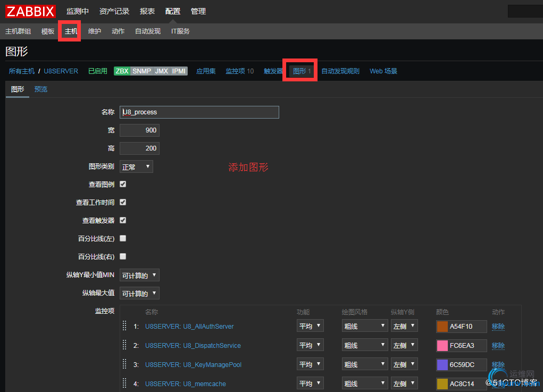Open the 报表 top menu
Screen dimensions: 543x392
pyautogui.click(x=147, y=11)
